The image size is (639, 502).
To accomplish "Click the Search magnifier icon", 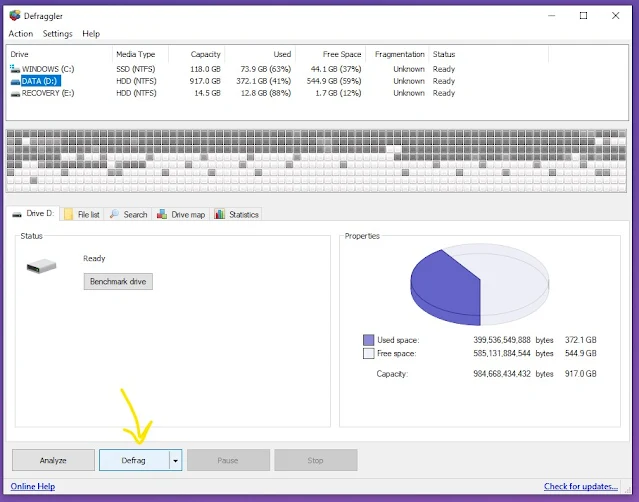I will click(x=115, y=214).
